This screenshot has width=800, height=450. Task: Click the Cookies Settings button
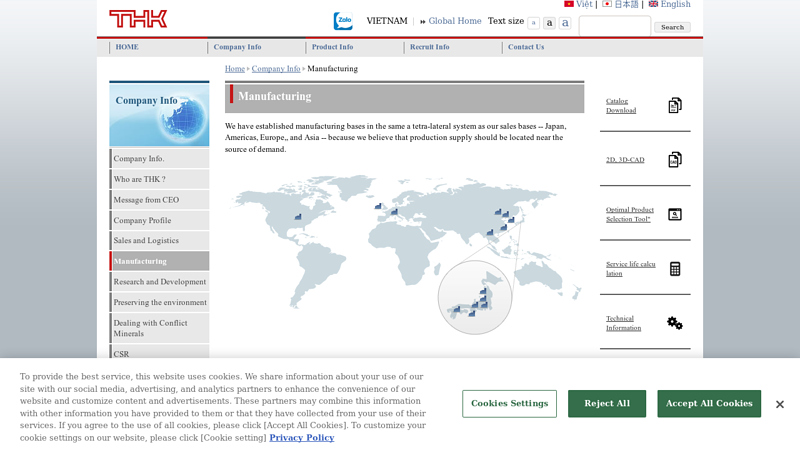pos(509,404)
